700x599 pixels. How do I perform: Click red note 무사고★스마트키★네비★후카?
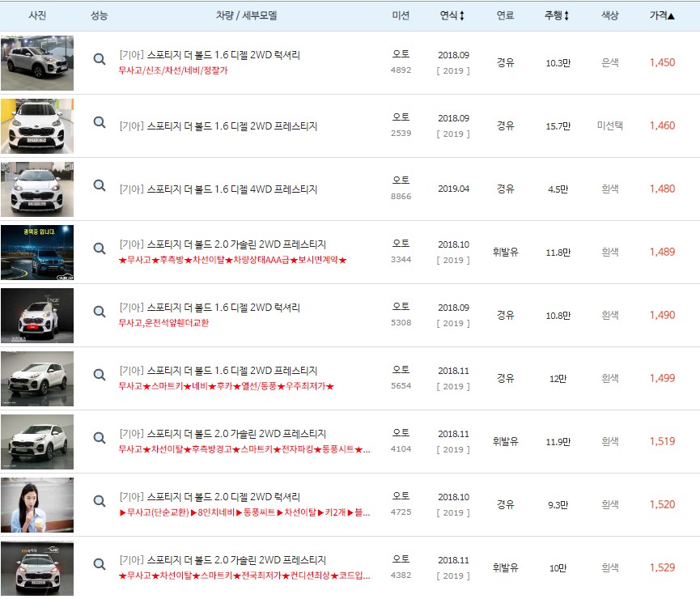[x=227, y=386]
